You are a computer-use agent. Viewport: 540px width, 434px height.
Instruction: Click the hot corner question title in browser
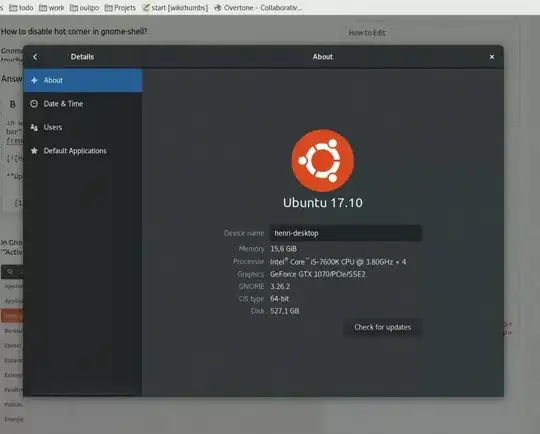click(74, 31)
